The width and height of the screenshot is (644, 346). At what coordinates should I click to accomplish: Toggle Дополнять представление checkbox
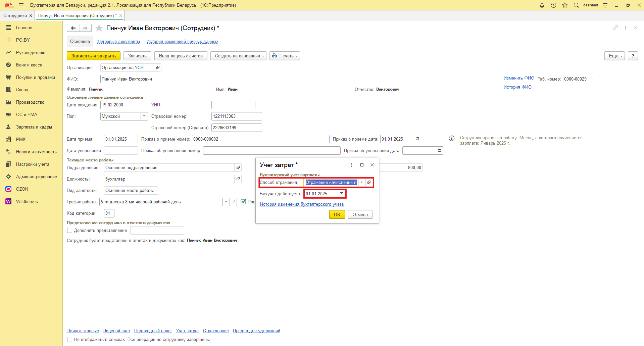[70, 231]
